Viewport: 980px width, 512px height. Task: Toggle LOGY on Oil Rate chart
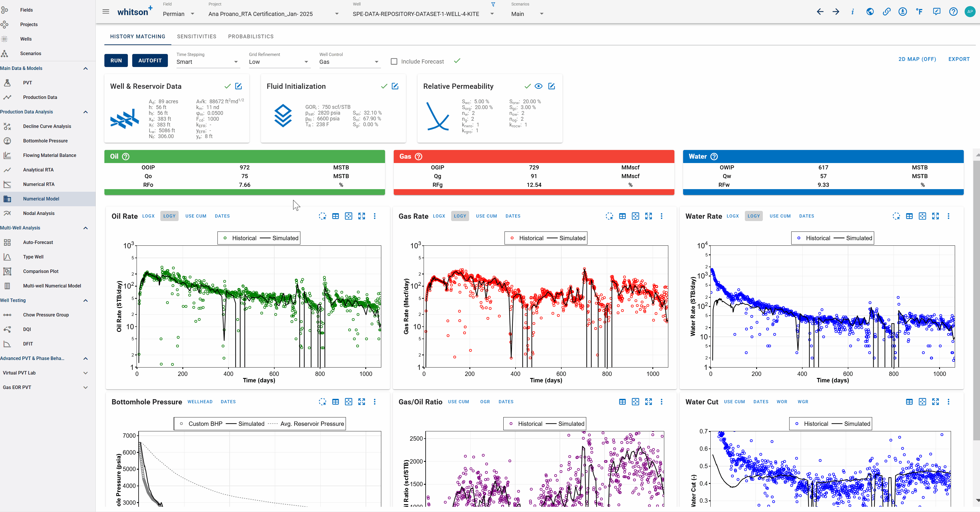click(169, 216)
